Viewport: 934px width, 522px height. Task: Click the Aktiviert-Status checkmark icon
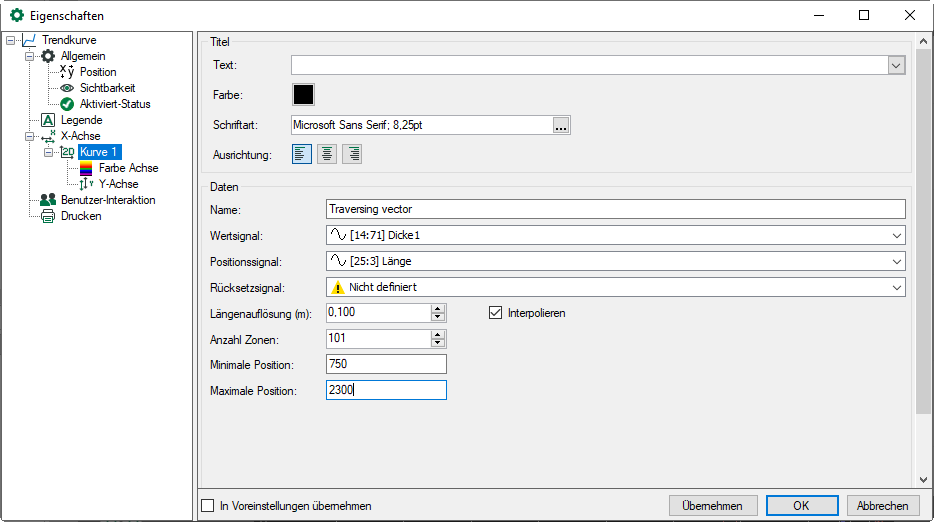coord(67,104)
